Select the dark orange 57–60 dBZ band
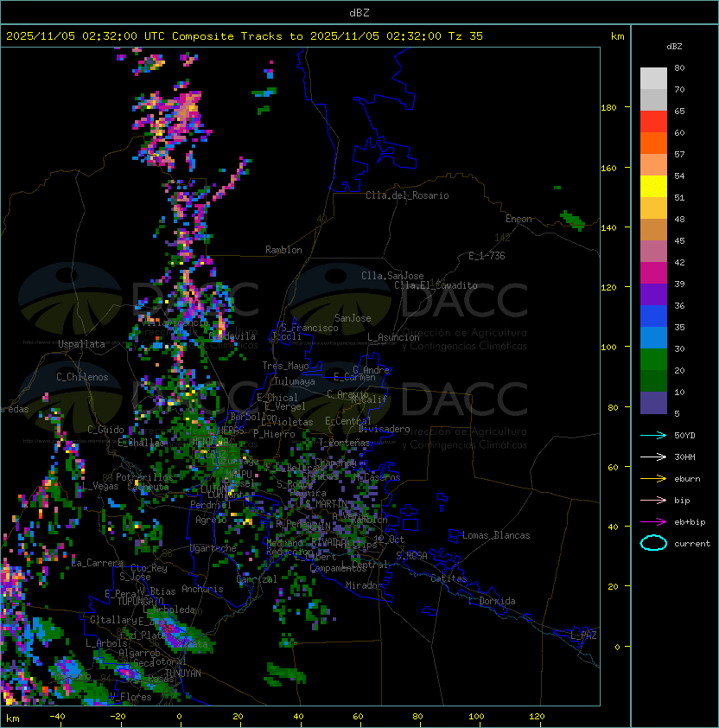Image resolution: width=719 pixels, height=728 pixels. pyautogui.click(x=653, y=144)
